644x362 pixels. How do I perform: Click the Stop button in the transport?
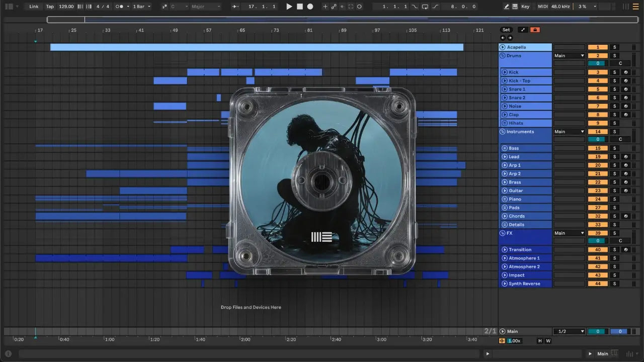point(300,7)
